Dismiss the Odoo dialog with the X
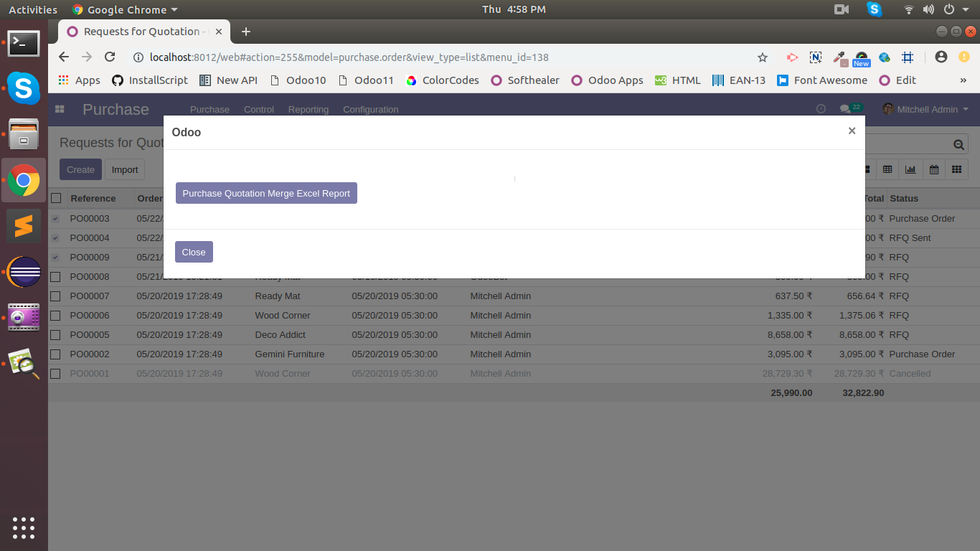980x551 pixels. [x=852, y=131]
